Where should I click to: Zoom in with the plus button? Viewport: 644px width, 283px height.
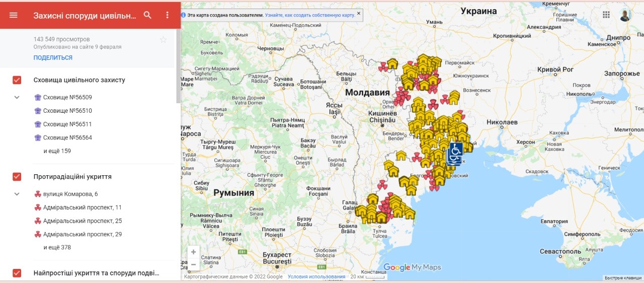pyautogui.click(x=194, y=252)
